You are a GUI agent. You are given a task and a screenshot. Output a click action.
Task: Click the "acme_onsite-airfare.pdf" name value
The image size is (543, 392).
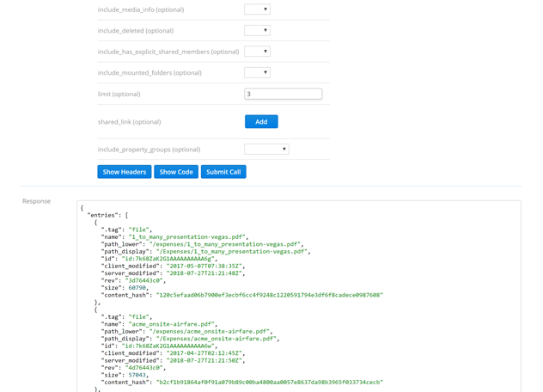[173, 324]
